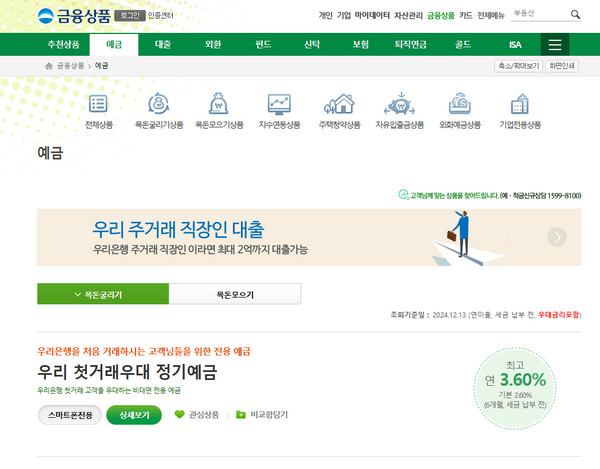The image size is (600, 469).
Task: Select the 외화예금상품 icon
Action: click(x=460, y=103)
